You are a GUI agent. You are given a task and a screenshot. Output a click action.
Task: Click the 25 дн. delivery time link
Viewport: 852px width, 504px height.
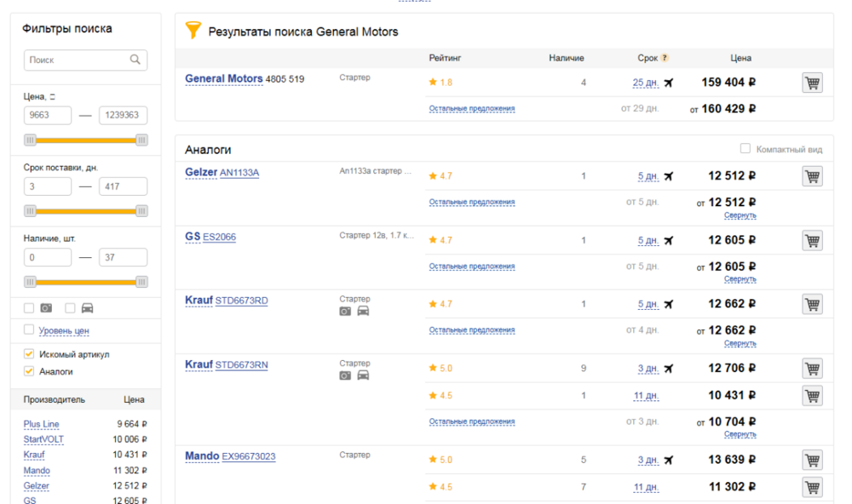click(x=646, y=83)
